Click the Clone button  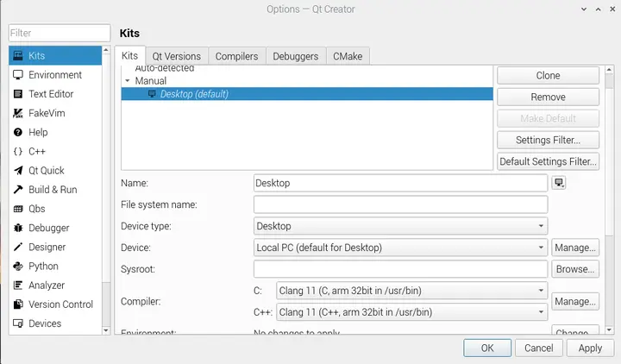[x=548, y=76]
